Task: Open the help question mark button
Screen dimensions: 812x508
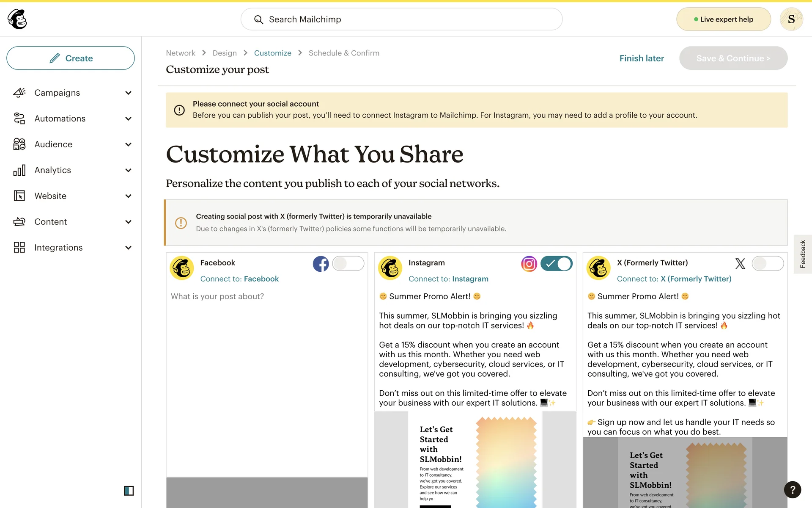Action: (792, 489)
